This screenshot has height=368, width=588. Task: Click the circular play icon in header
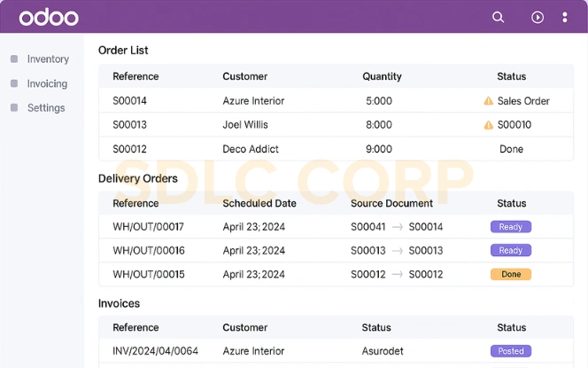click(x=538, y=17)
